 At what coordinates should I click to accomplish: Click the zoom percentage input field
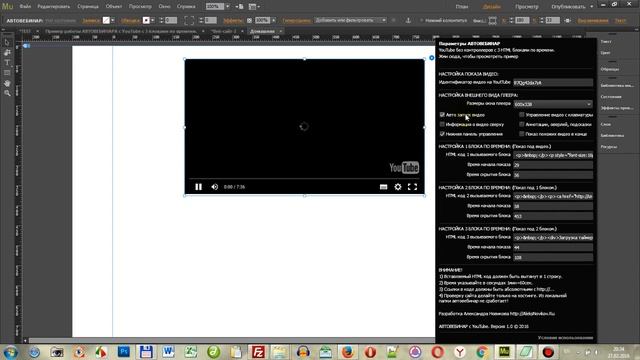(x=215, y=7)
